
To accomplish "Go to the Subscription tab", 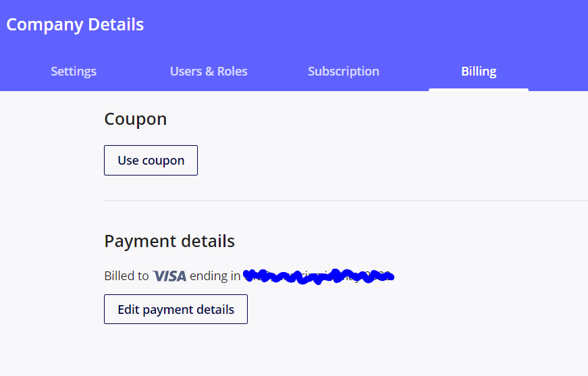I will coord(344,72).
